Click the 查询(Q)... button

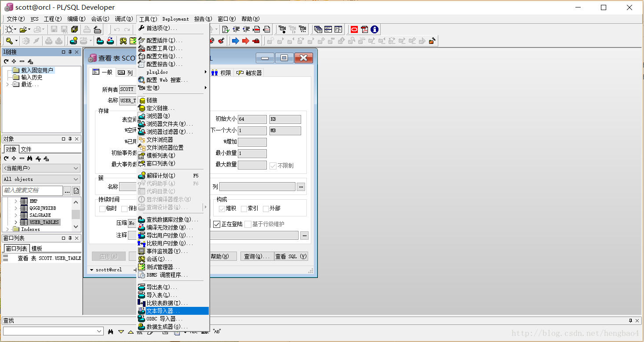(257, 256)
